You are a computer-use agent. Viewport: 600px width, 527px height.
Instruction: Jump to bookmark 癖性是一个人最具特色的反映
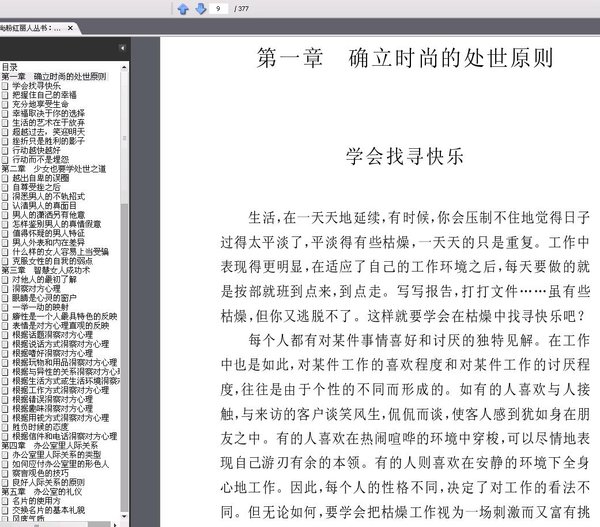coord(65,317)
